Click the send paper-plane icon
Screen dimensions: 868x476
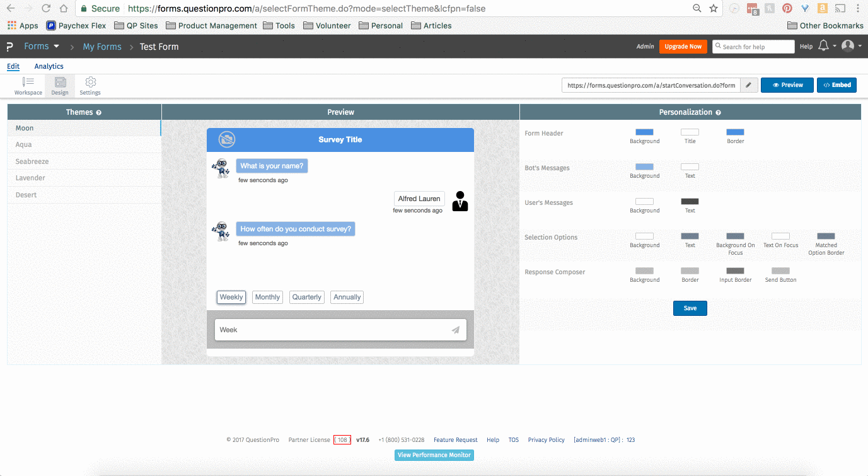[455, 330]
